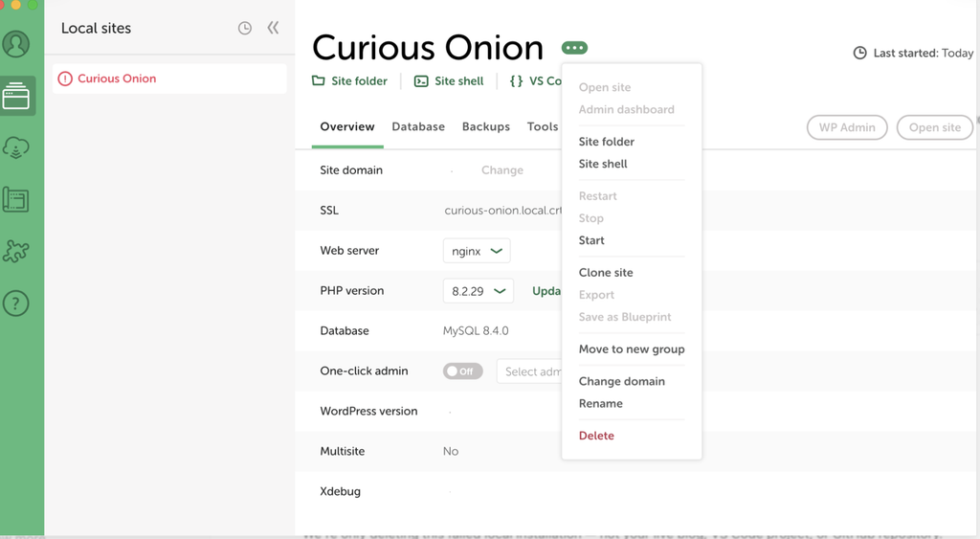
Task: Click Stop in context menu
Action: coord(591,218)
